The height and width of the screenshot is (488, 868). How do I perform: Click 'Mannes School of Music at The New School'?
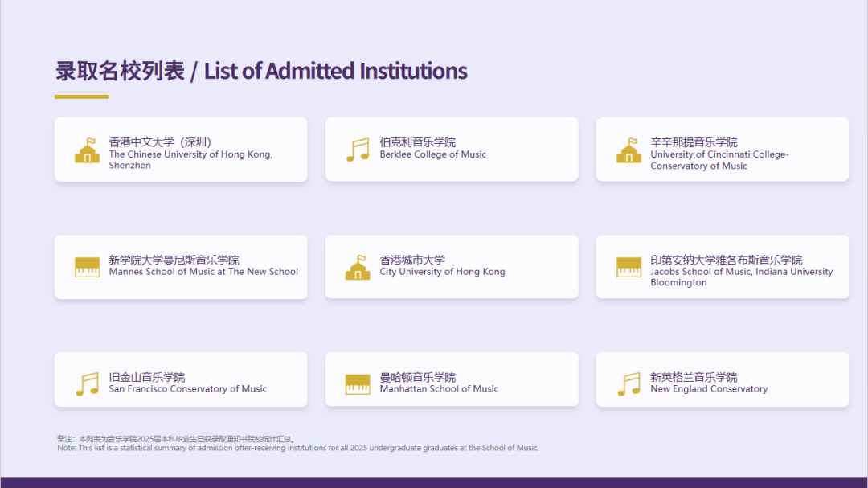(203, 272)
